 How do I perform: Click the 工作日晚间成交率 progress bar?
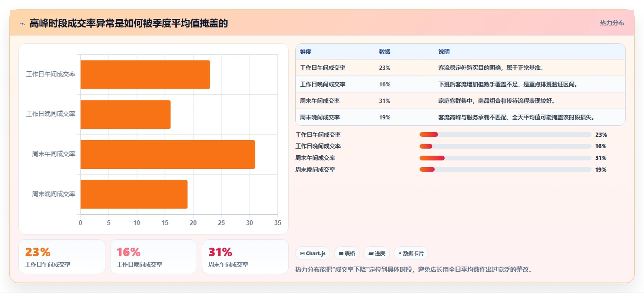click(x=505, y=146)
